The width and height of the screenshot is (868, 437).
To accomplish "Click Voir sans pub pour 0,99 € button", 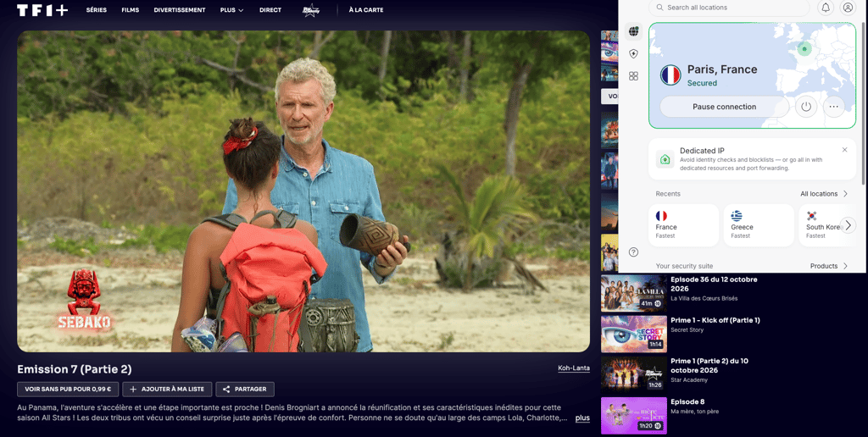I will click(x=68, y=390).
